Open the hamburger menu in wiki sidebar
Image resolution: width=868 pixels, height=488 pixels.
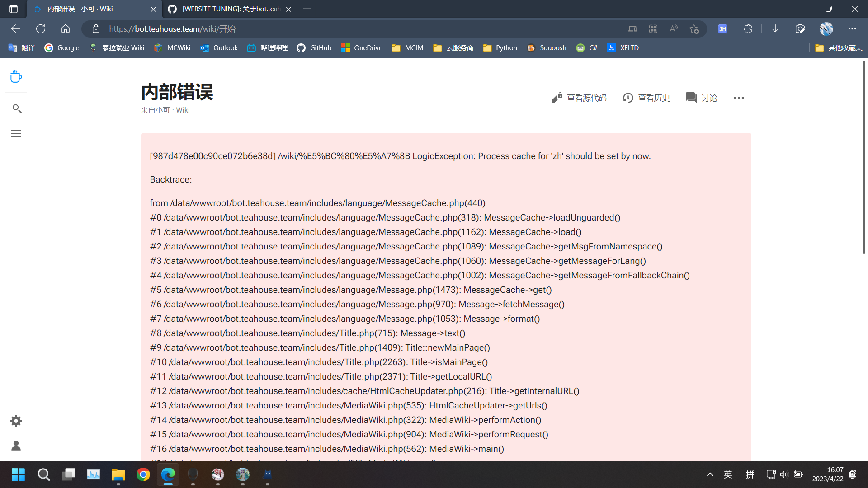point(16,133)
